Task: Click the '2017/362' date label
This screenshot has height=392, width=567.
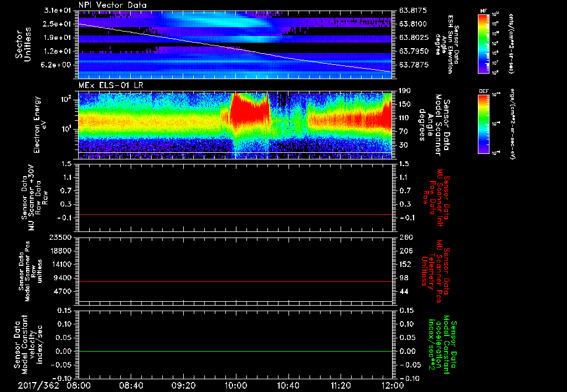Action: (38, 385)
